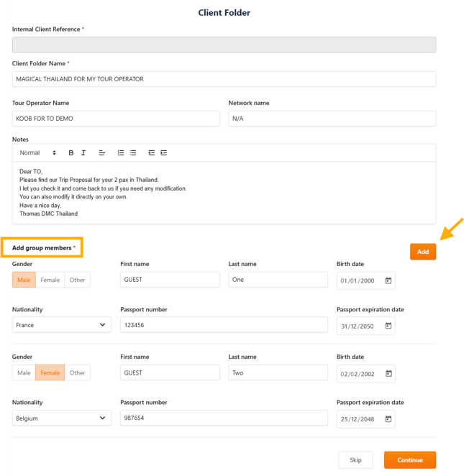Click the orange Add button

coord(423,252)
